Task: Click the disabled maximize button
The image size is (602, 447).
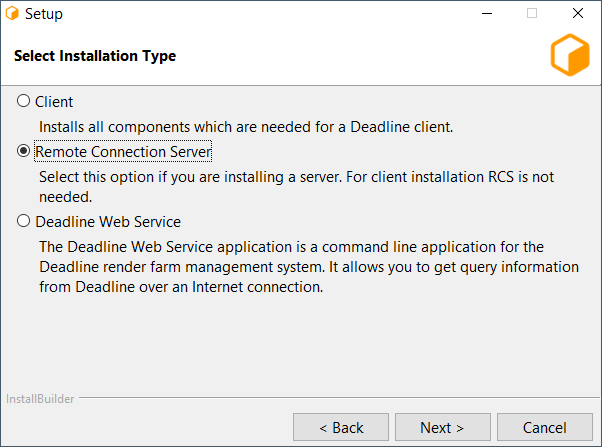Action: click(x=532, y=13)
